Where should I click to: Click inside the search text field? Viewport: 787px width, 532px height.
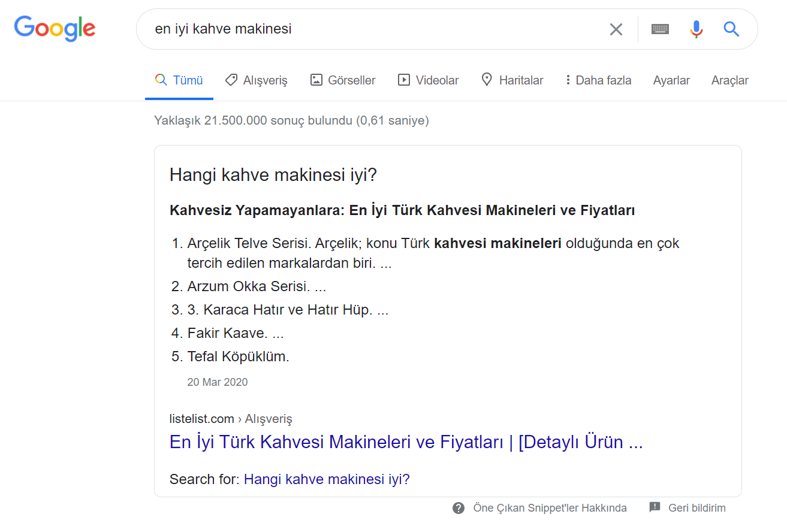click(x=372, y=29)
